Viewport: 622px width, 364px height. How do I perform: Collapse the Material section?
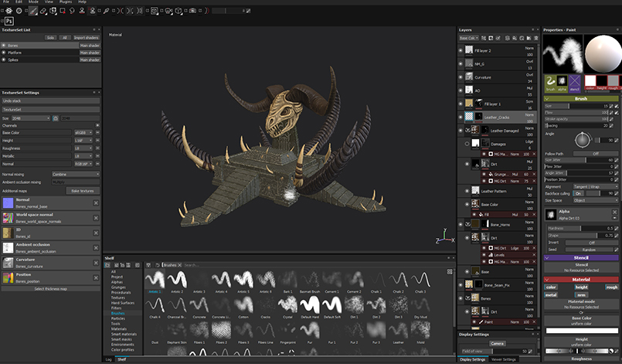(546, 280)
